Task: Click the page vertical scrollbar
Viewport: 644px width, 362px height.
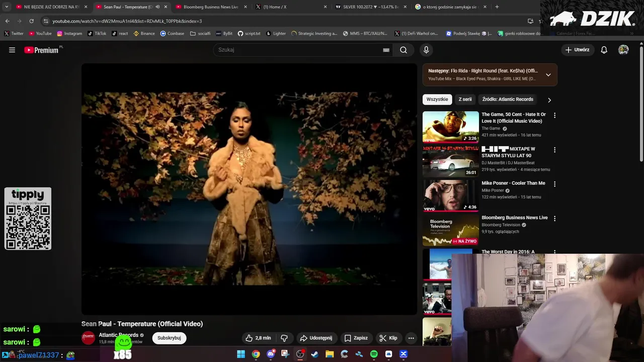Action: (x=641, y=105)
